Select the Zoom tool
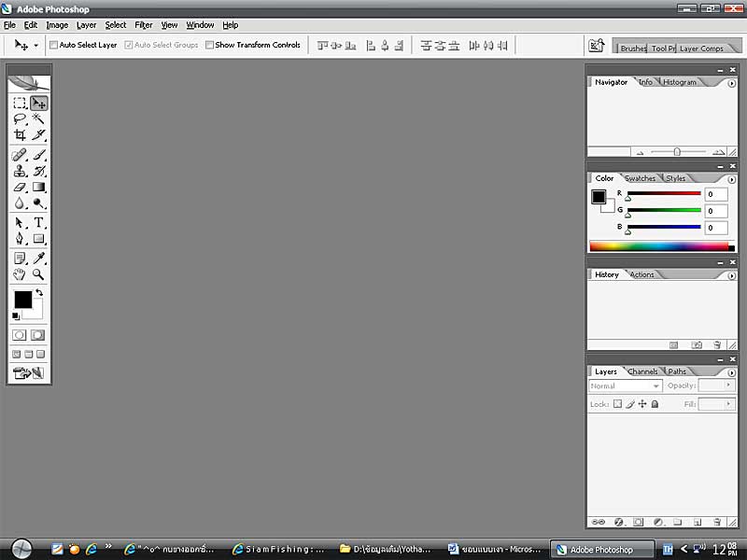The image size is (747, 560). [x=38, y=274]
